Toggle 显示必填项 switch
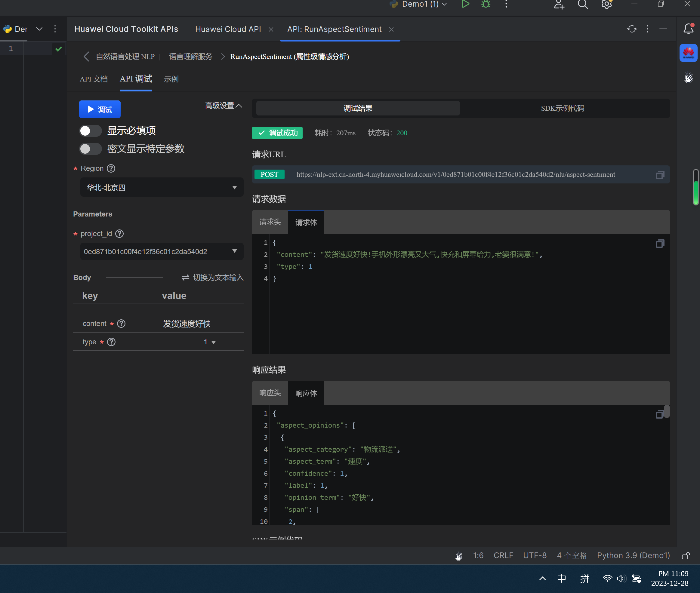 90,131
